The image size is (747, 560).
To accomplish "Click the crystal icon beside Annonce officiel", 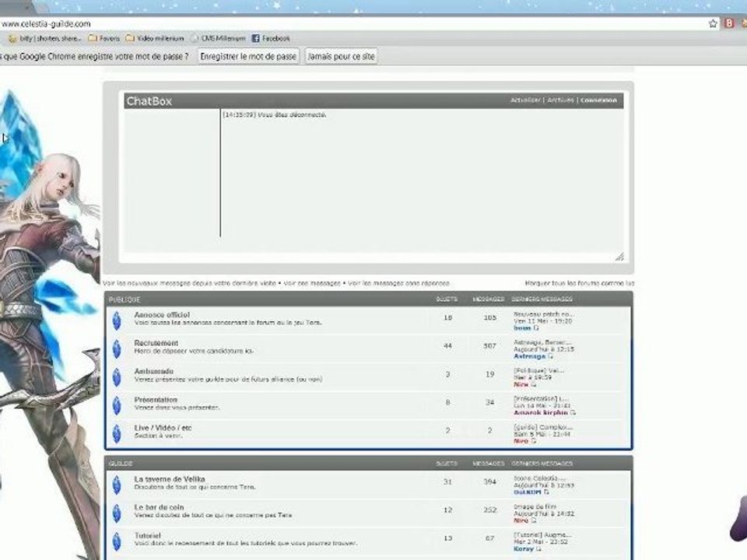I will [117, 320].
